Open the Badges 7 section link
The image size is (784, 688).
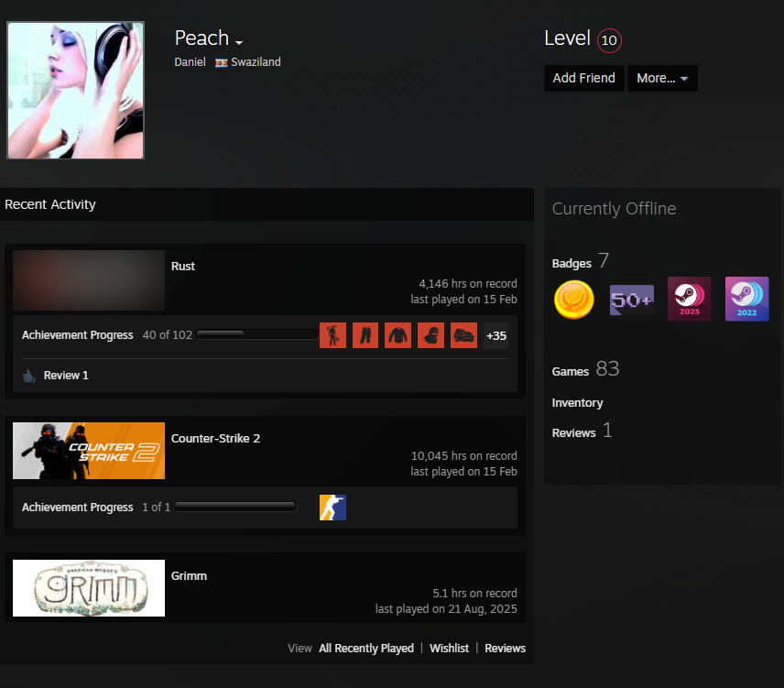pos(580,261)
